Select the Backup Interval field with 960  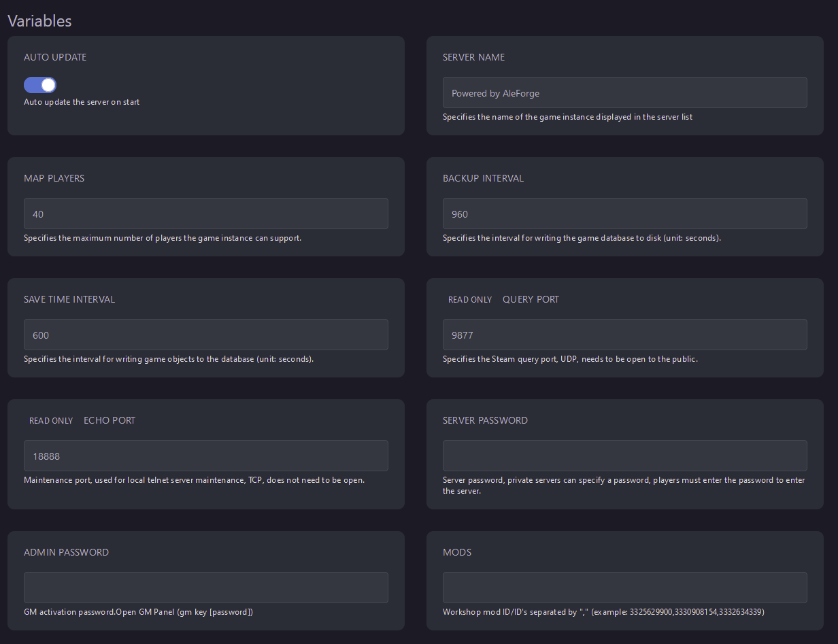click(x=624, y=214)
